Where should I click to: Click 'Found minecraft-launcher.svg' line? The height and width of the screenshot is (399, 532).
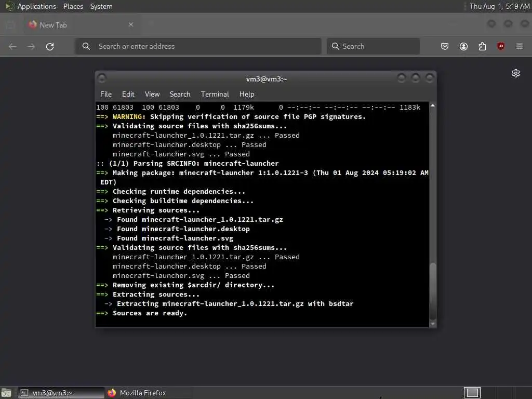click(x=169, y=238)
